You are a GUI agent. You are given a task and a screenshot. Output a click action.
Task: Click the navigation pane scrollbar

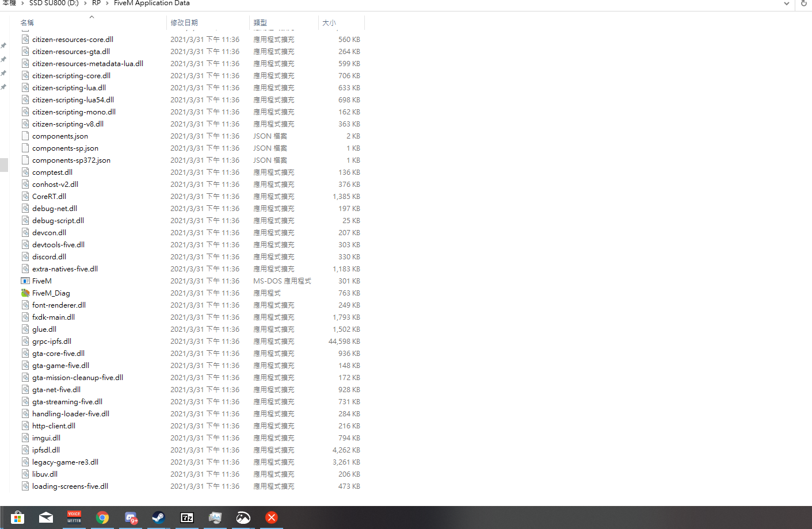(3, 165)
